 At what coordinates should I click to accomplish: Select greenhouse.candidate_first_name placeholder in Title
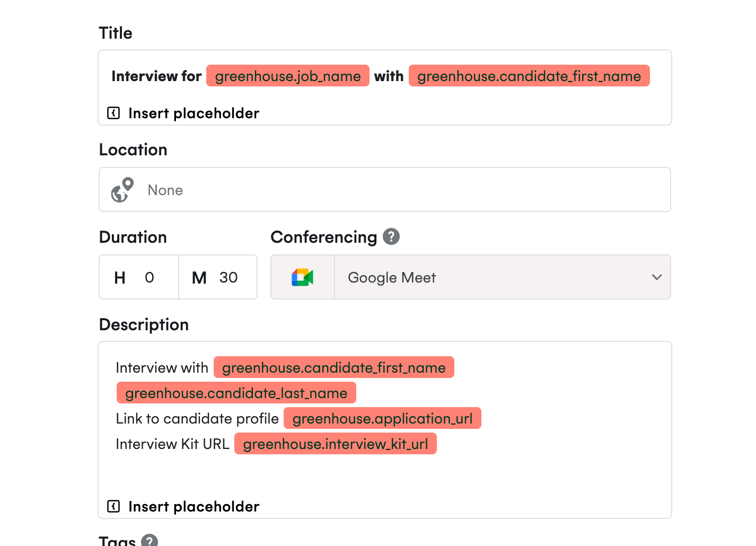(529, 76)
